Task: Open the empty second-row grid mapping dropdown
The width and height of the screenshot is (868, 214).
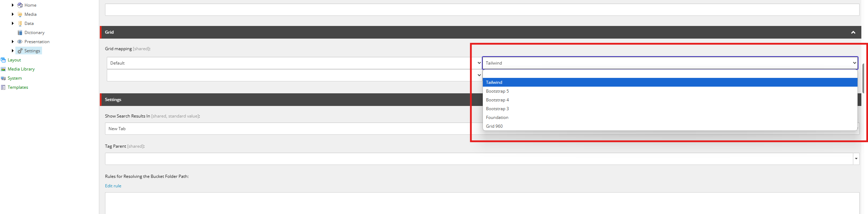Action: 294,75
